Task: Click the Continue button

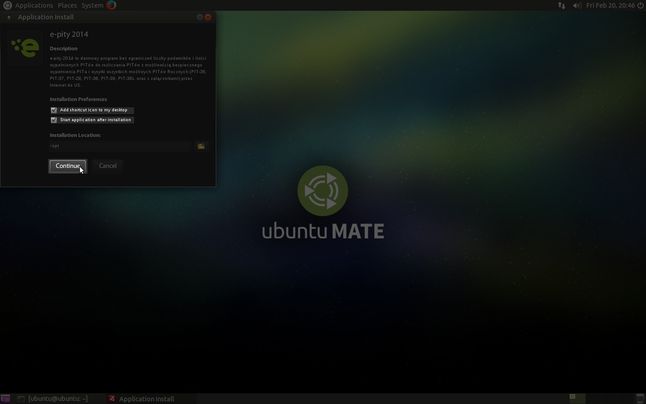Action: tap(68, 166)
